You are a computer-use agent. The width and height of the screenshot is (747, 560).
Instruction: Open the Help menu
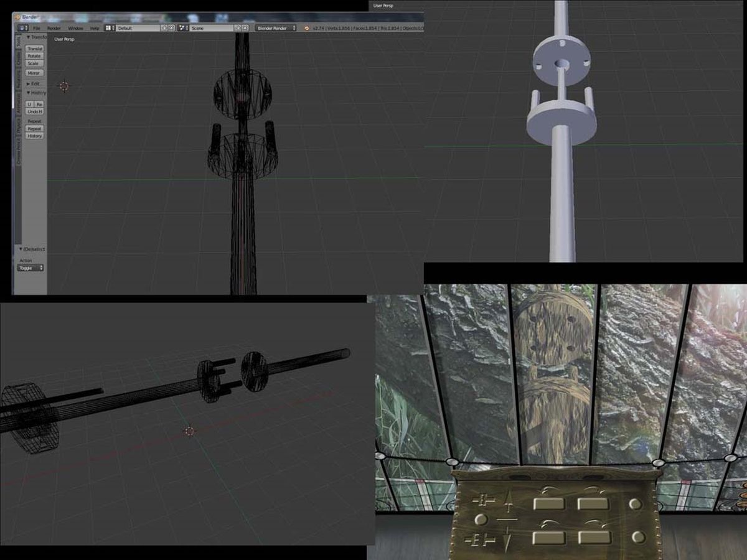[95, 28]
